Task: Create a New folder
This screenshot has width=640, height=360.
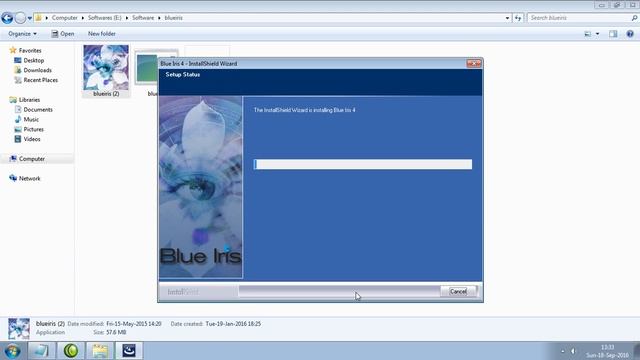Action: point(102,34)
